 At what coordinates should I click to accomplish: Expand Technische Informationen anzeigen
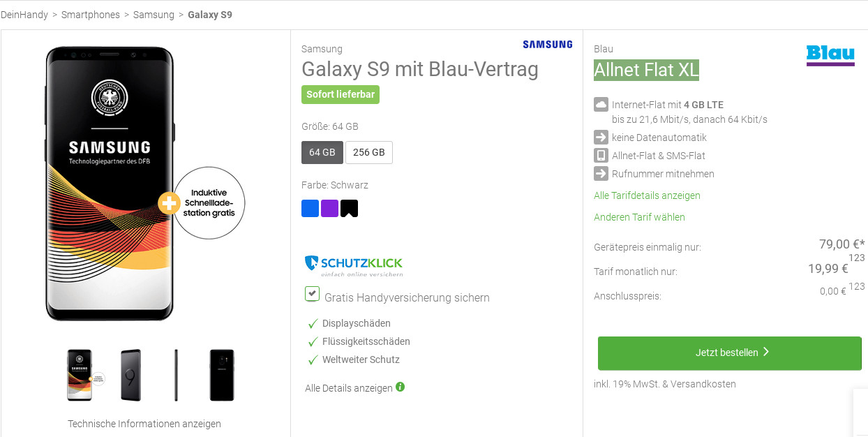(144, 423)
